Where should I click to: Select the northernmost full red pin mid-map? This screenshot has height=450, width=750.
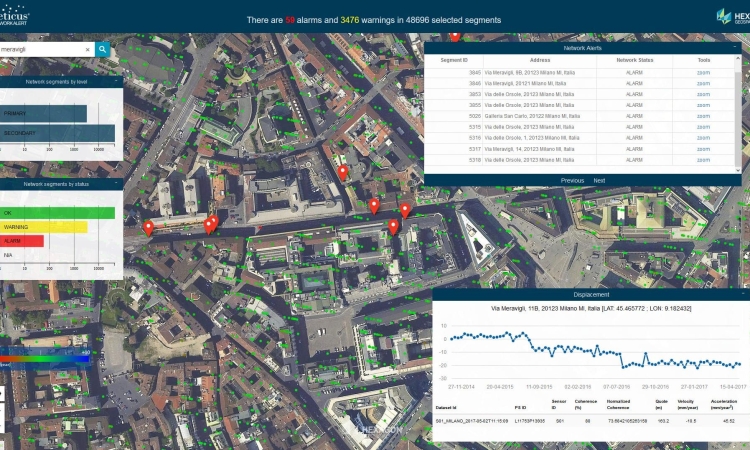click(x=342, y=173)
